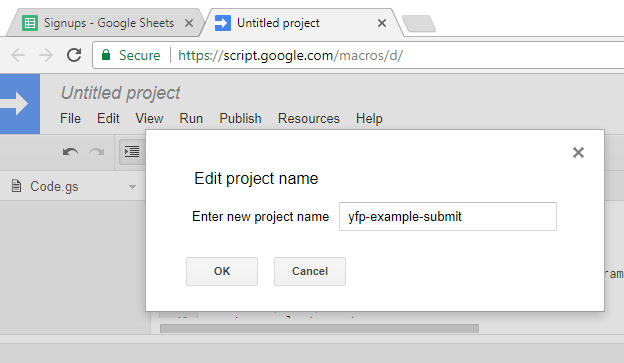624x363 pixels.
Task: Click the redo arrow icon
Action: 97,152
